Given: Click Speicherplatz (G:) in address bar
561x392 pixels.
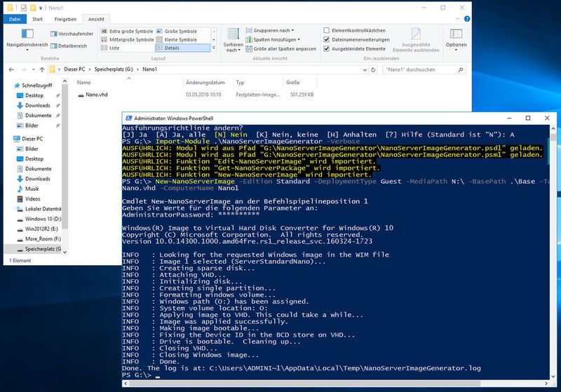Looking at the screenshot, I should tap(114, 69).
